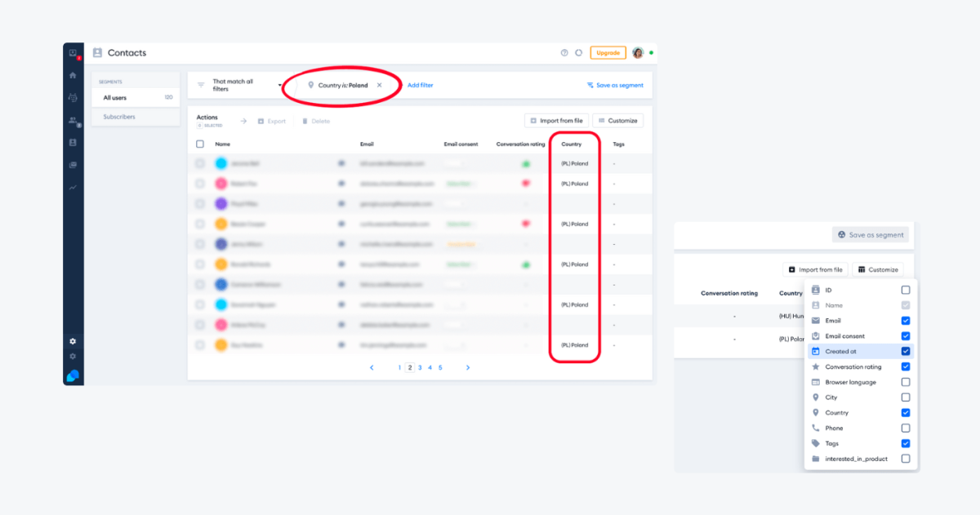Viewport: 980px width, 515px height.
Task: Open the Contacts icon in the sidebar
Action: pyautogui.click(x=73, y=143)
